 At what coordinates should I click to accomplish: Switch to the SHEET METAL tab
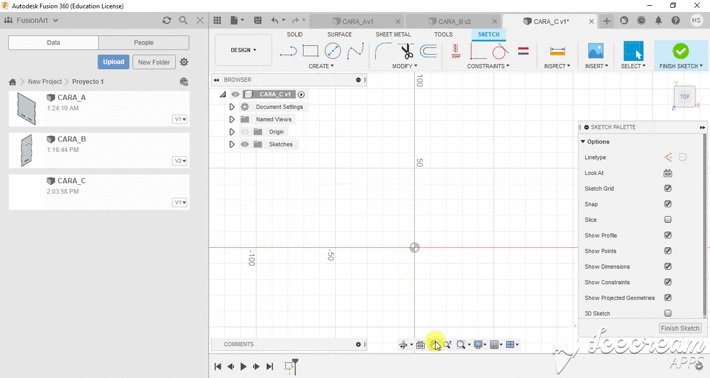tap(393, 34)
